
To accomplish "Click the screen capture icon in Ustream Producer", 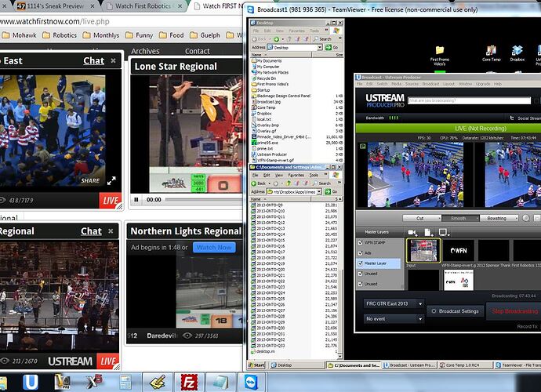I will tap(443, 232).
